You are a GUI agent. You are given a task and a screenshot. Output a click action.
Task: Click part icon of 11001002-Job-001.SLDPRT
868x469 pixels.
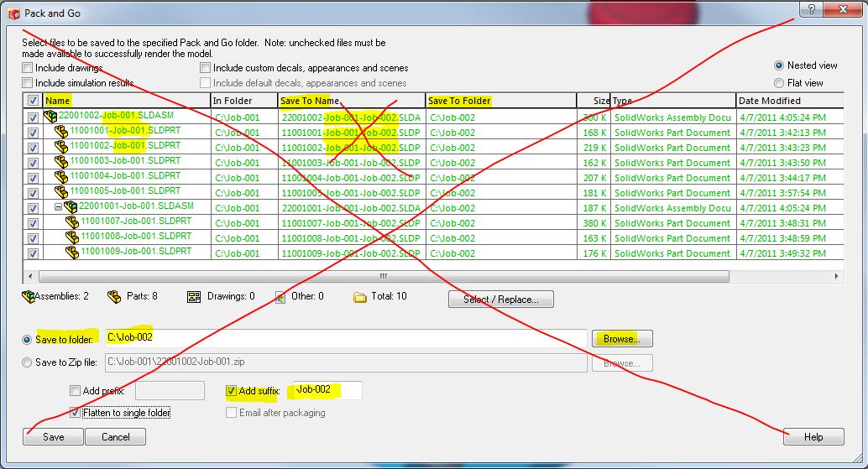click(x=61, y=147)
